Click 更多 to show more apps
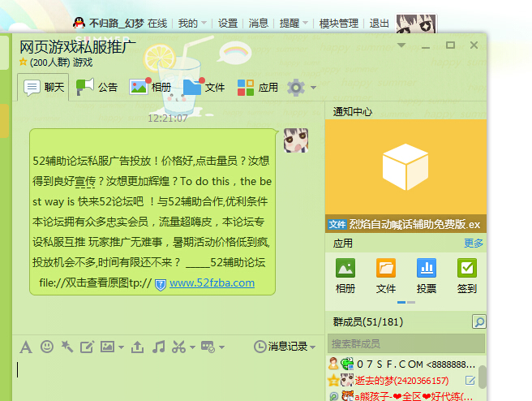This screenshot has height=401, width=532. 474,243
